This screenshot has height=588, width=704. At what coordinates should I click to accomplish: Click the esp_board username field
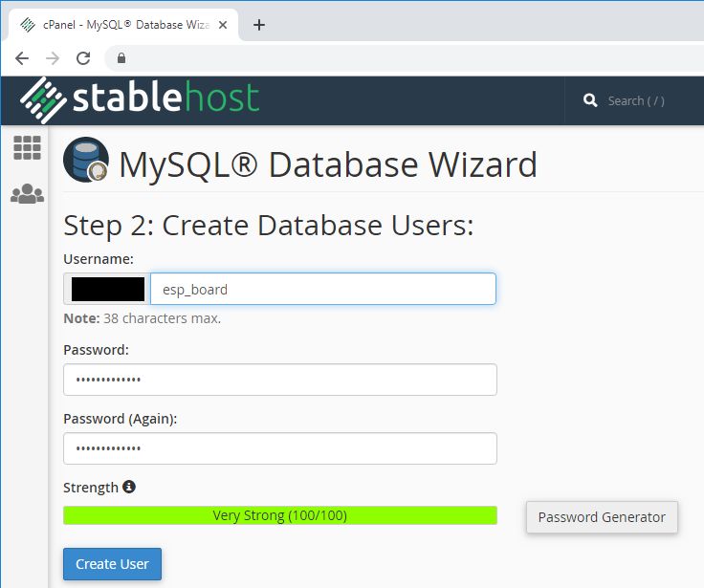click(x=322, y=289)
